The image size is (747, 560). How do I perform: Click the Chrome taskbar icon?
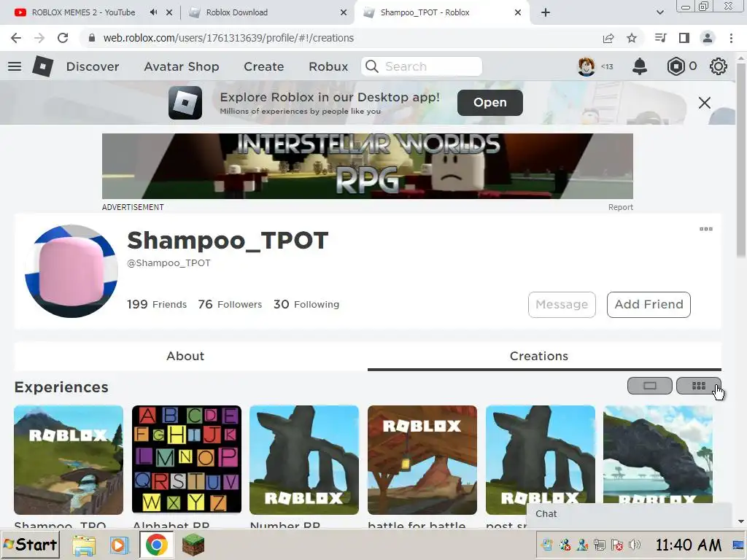(x=156, y=544)
